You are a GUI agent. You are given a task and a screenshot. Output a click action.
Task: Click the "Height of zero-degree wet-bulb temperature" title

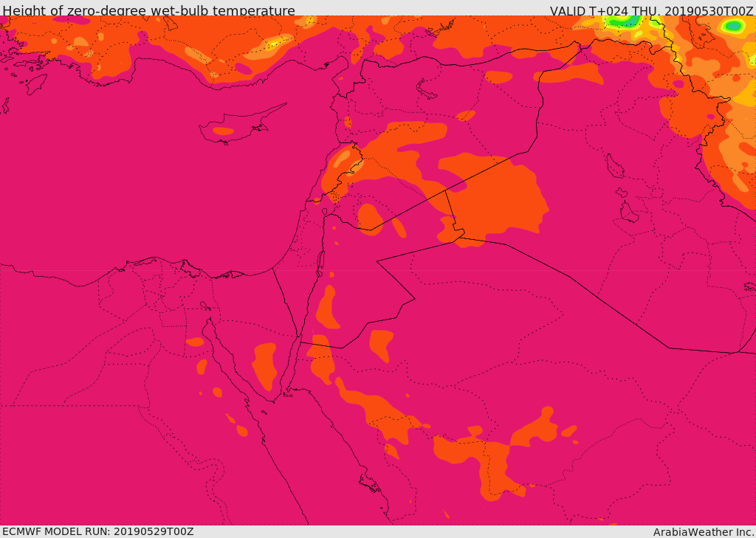(x=148, y=10)
